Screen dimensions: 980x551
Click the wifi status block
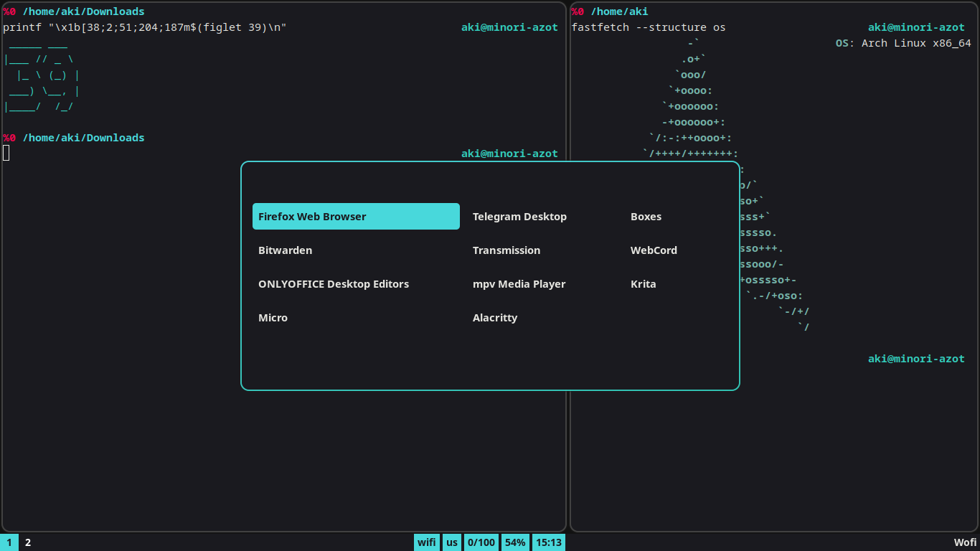coord(427,542)
